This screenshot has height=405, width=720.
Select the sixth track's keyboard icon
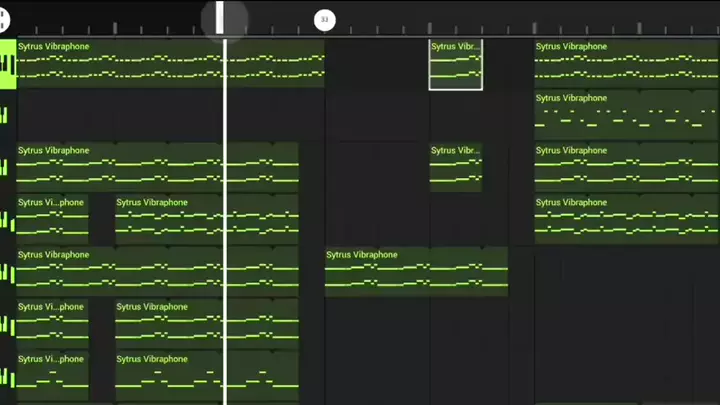tap(7, 323)
